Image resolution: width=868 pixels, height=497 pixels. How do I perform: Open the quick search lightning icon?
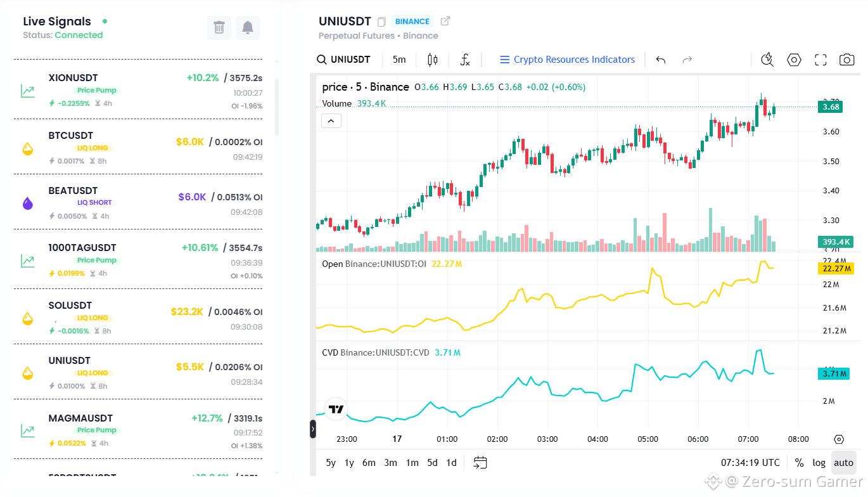[x=767, y=60]
